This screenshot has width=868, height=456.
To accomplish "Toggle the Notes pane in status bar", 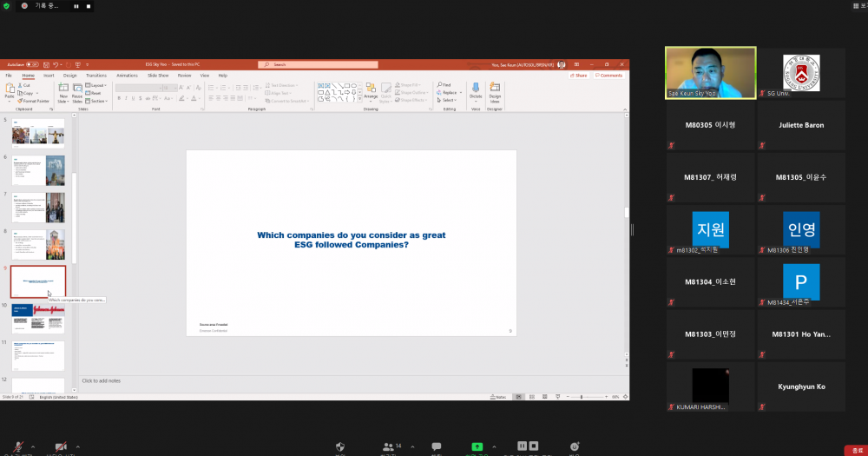I will pyautogui.click(x=498, y=397).
